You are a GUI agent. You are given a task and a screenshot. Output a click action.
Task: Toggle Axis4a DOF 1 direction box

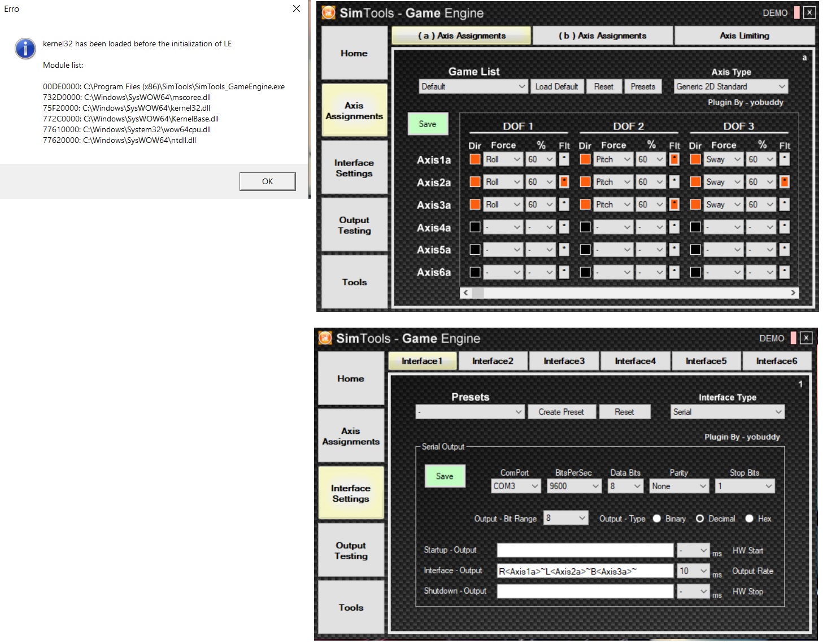tap(475, 227)
